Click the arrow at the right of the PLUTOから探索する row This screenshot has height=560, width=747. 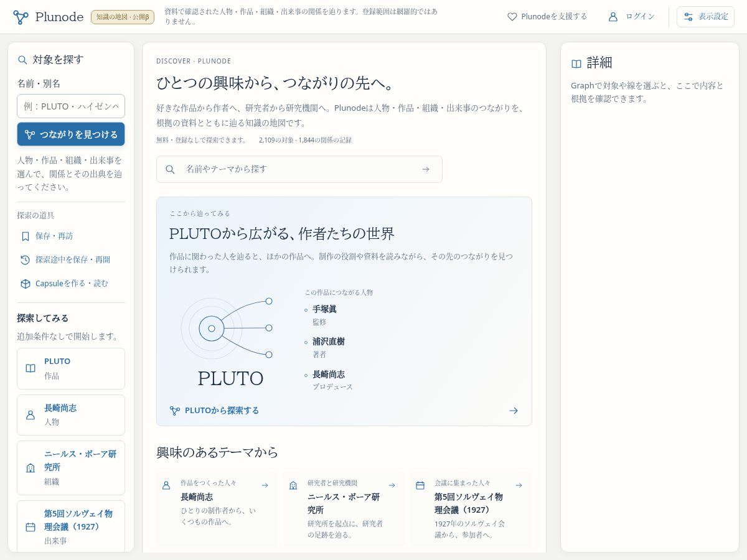(x=514, y=411)
